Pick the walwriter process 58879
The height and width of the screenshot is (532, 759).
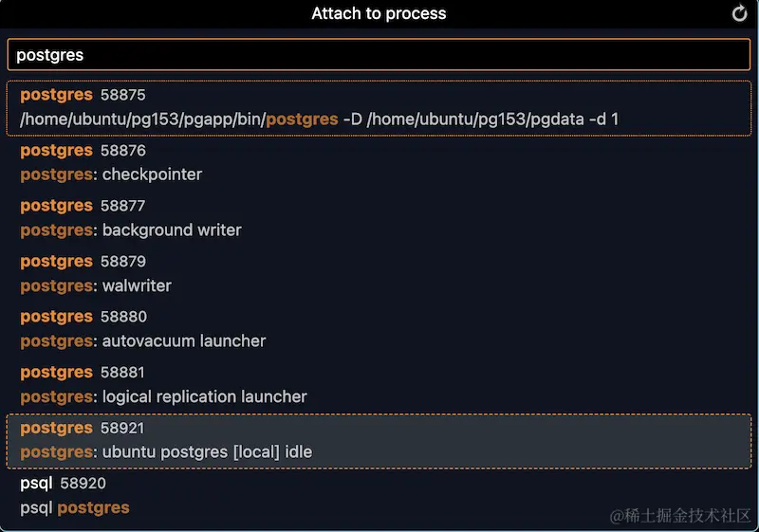(x=379, y=274)
